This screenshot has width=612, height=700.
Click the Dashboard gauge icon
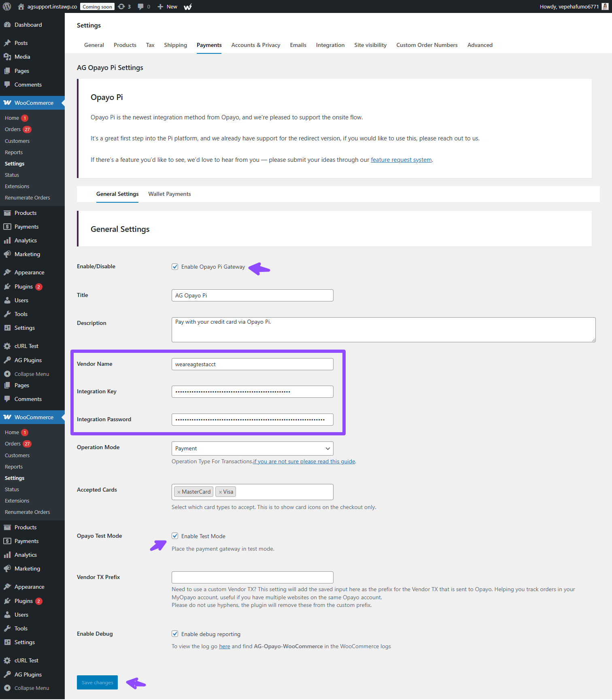click(7, 25)
